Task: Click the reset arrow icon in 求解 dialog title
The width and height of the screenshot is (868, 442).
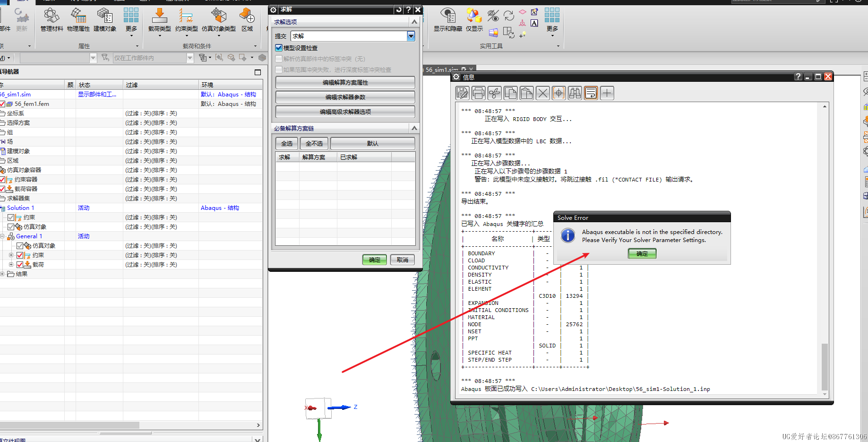Action: [399, 9]
